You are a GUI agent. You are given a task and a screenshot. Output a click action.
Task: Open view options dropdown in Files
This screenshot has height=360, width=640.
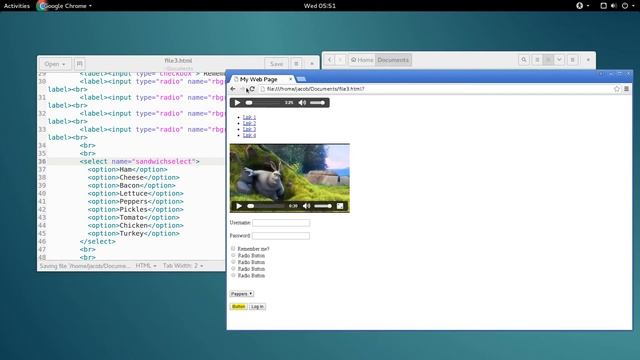tap(559, 60)
